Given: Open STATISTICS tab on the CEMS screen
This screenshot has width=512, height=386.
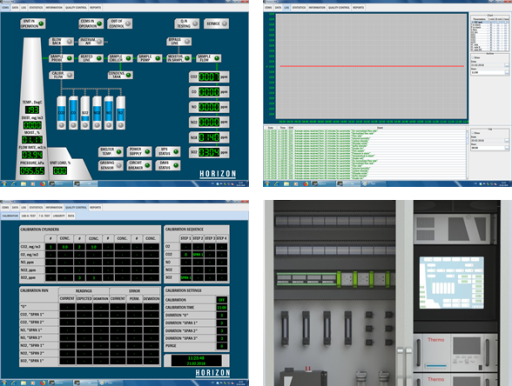Looking at the screenshot, I should pyautogui.click(x=36, y=7).
